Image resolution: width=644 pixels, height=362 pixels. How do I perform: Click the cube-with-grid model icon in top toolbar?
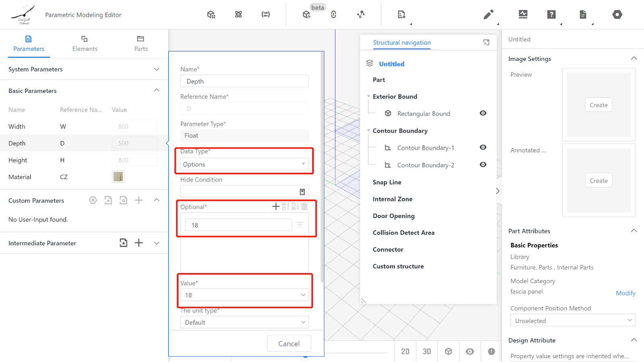coord(211,14)
